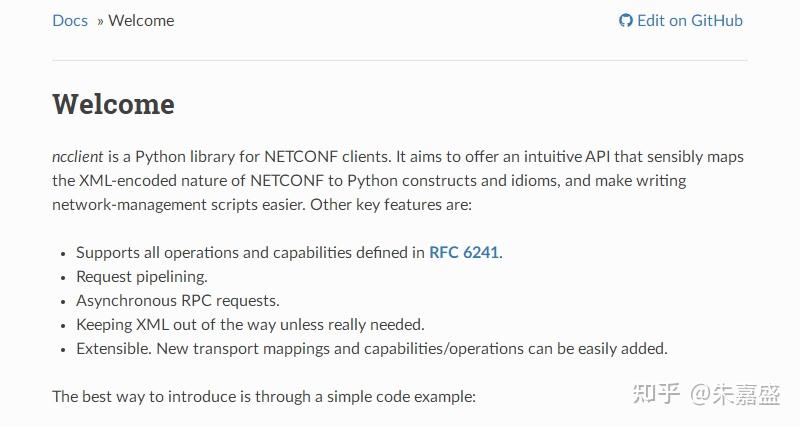
Task: Click the 'Supports all operations' bullet text
Action: (250, 252)
